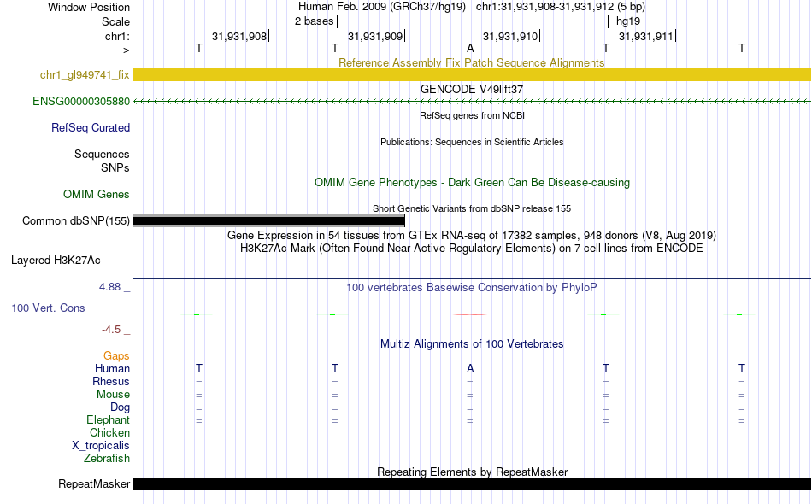
Task: Click the hg19 text beside the scale bar
Action: coord(628,21)
